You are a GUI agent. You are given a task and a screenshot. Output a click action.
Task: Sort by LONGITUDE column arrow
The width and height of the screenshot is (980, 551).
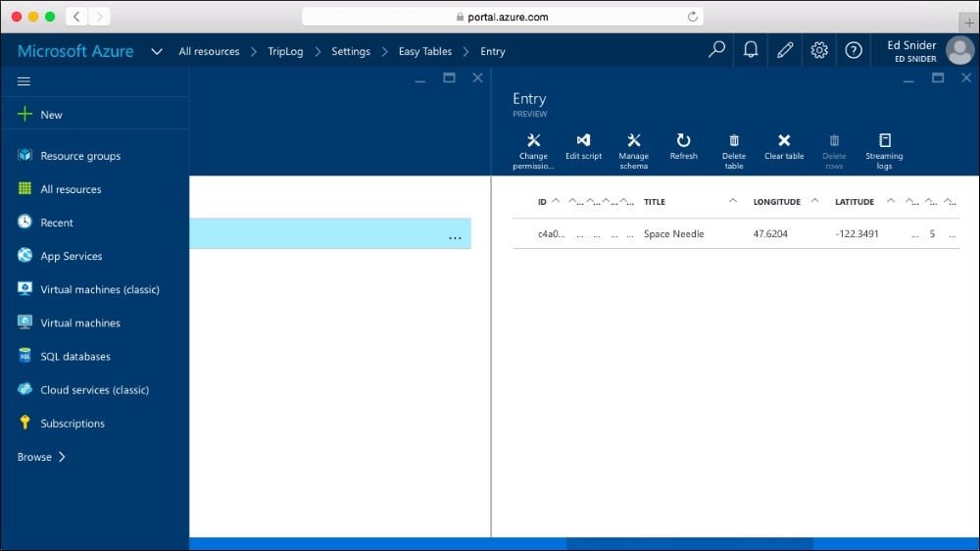click(814, 201)
